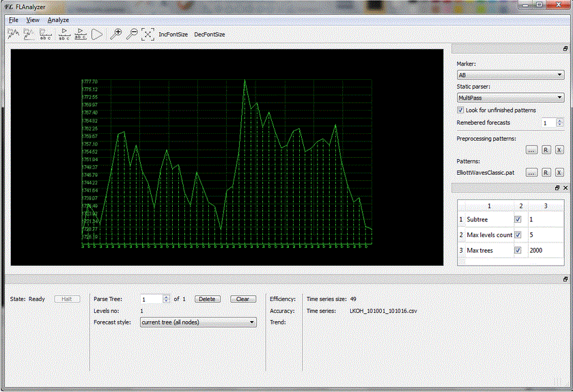
Task: Open the Marker dropdown showing AB
Action: pos(511,75)
